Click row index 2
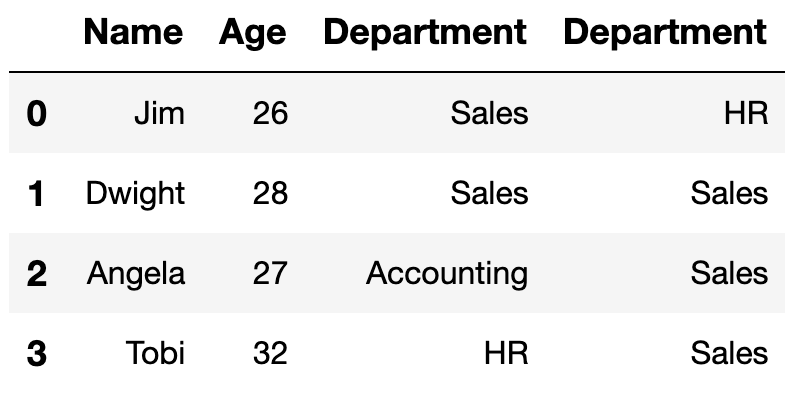This screenshot has height=404, width=798. pyautogui.click(x=37, y=274)
